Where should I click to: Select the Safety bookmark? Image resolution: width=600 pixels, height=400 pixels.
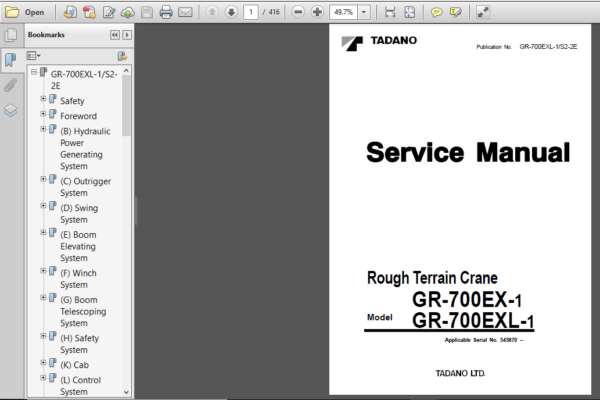point(72,101)
